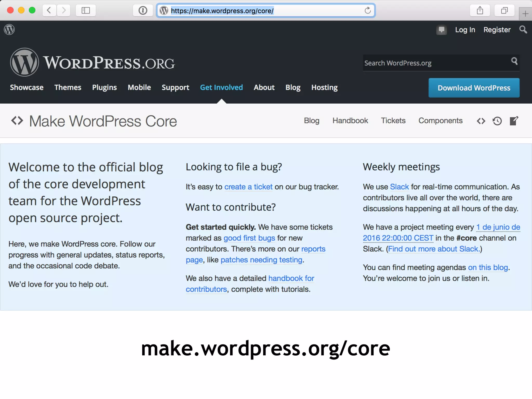This screenshot has width=532, height=399.
Task: Open the Hosting menu item
Action: pos(324,88)
